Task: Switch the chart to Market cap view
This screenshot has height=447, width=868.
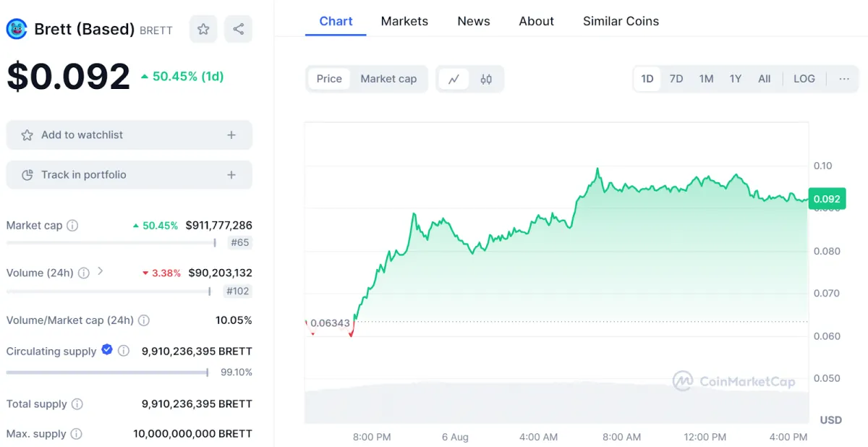Action: [388, 78]
